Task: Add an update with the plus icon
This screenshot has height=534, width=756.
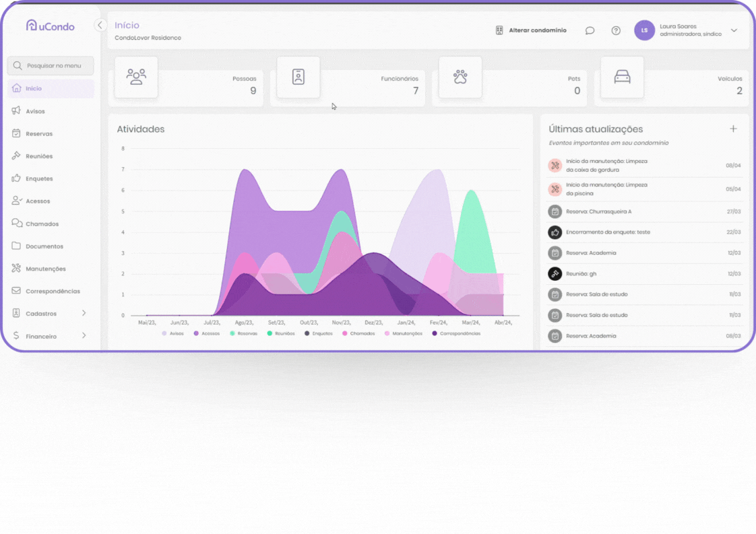Action: click(x=733, y=129)
